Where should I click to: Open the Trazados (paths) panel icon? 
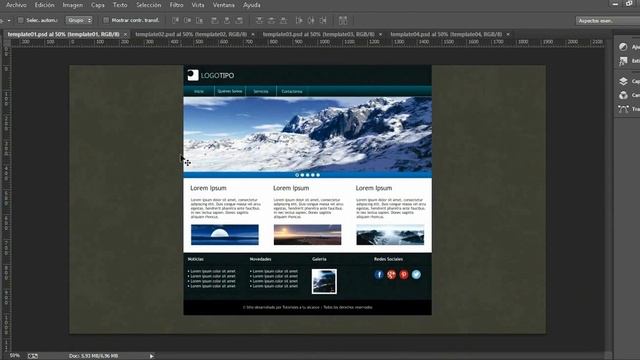pos(623,109)
